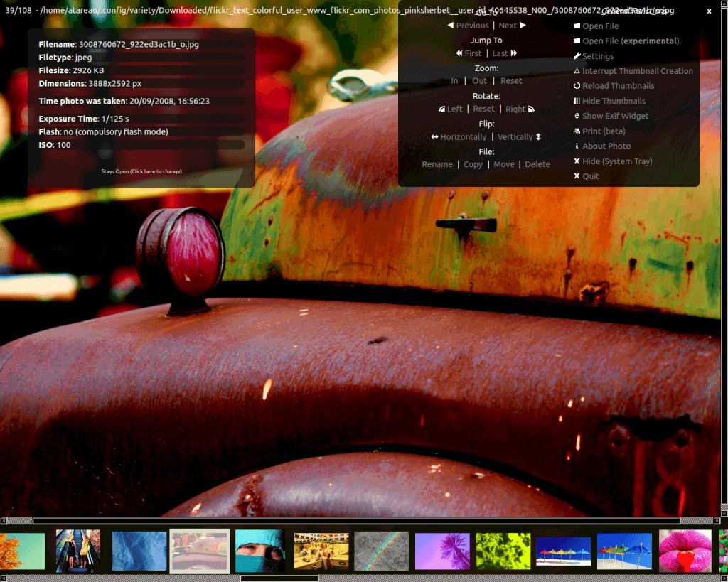Click the Interrupt Thumbnail Creation warning icon
The image size is (728, 582).
pyautogui.click(x=577, y=71)
